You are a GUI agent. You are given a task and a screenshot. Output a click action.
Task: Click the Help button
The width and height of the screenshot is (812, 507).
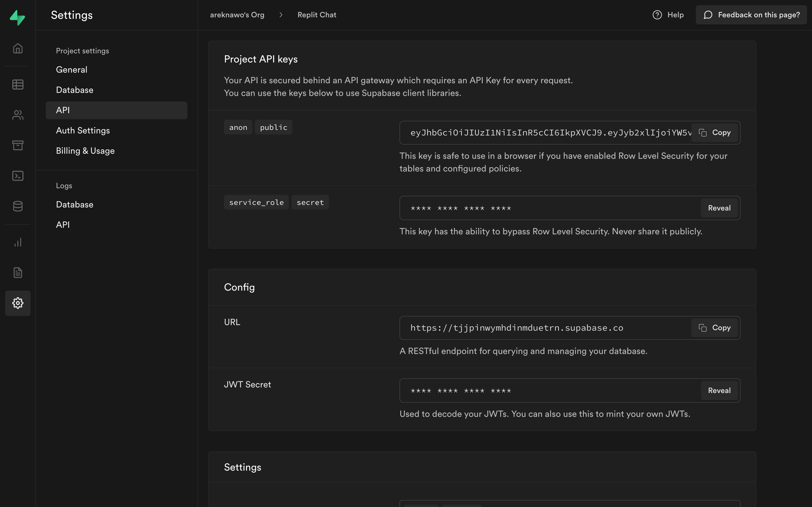[668, 15]
